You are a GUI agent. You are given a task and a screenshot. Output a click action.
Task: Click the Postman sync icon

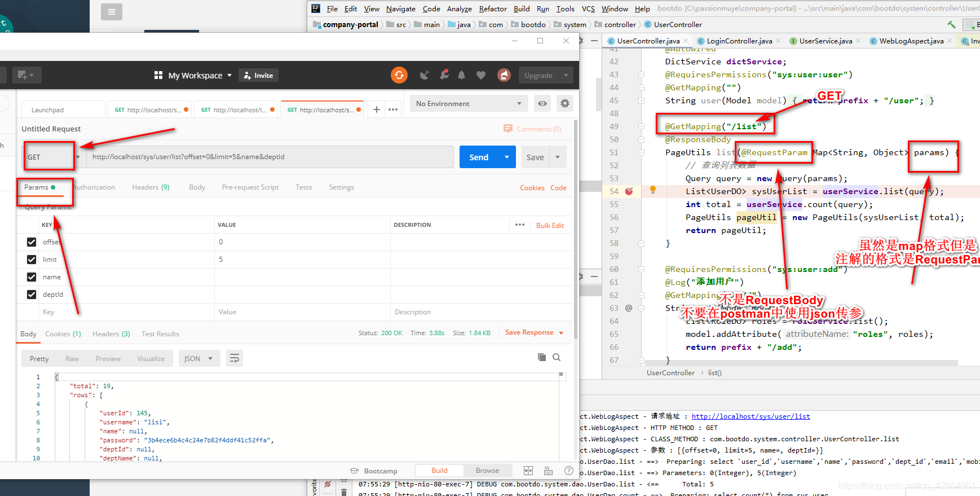pyautogui.click(x=399, y=75)
